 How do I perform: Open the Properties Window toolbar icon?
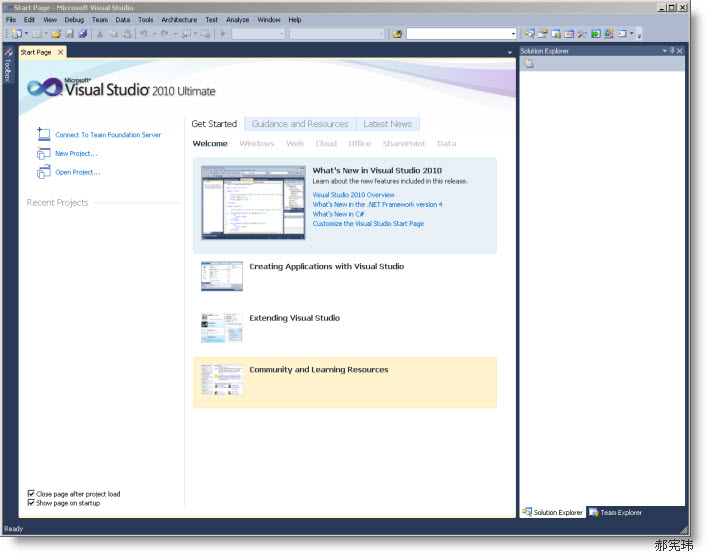(x=543, y=33)
